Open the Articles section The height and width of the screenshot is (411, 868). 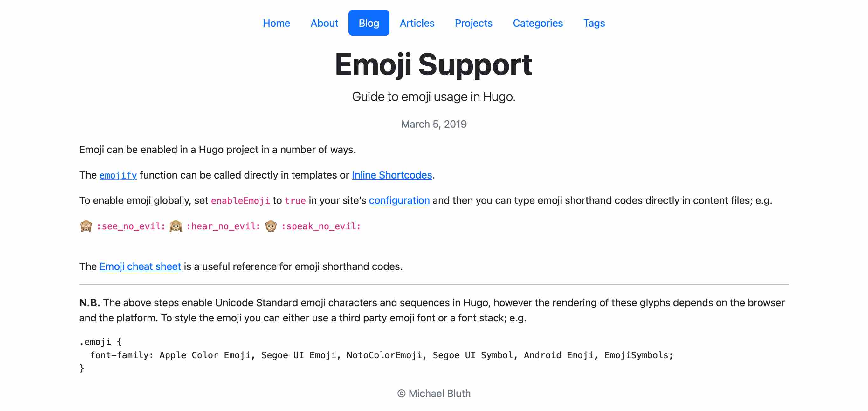pyautogui.click(x=417, y=23)
